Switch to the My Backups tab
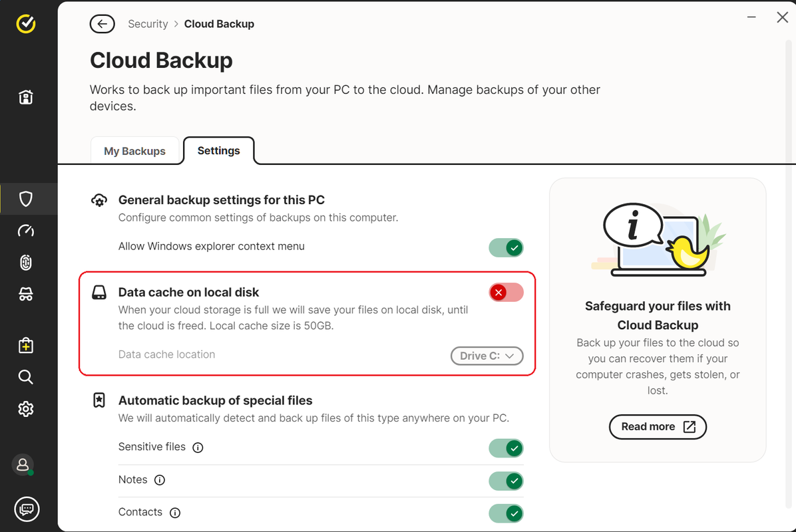The width and height of the screenshot is (796, 532). pyautogui.click(x=134, y=151)
